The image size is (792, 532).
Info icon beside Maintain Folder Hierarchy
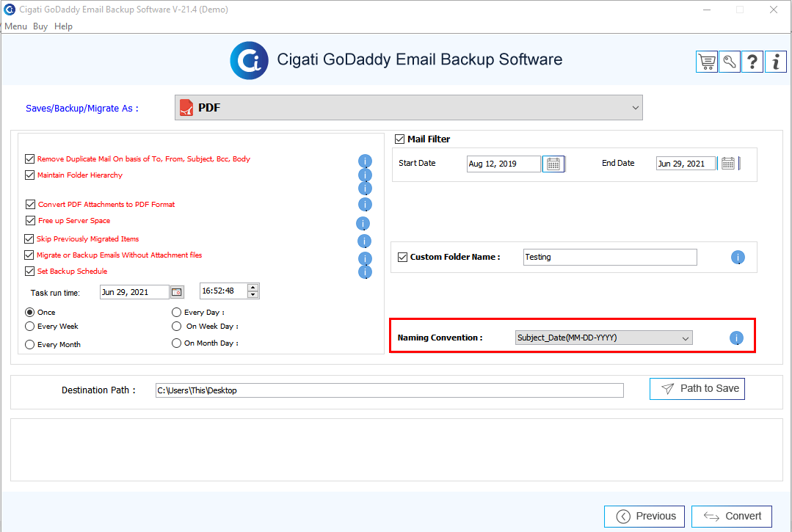pyautogui.click(x=366, y=175)
